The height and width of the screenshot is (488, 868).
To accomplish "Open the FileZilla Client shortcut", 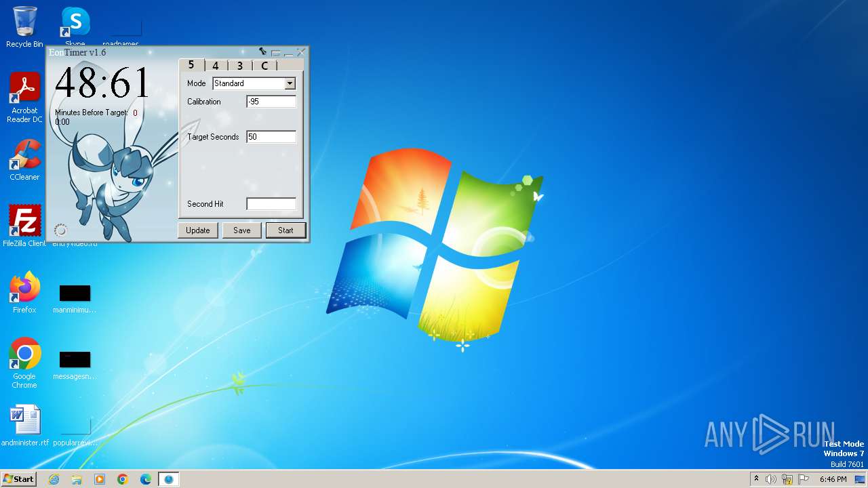I will click(x=24, y=226).
